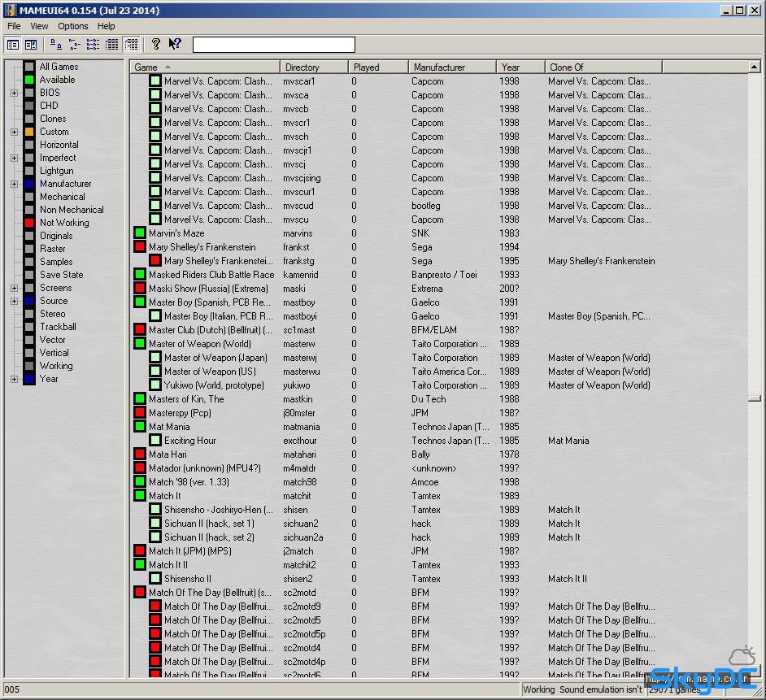Open the Options menu
Screen dimensions: 766x700
(x=73, y=26)
